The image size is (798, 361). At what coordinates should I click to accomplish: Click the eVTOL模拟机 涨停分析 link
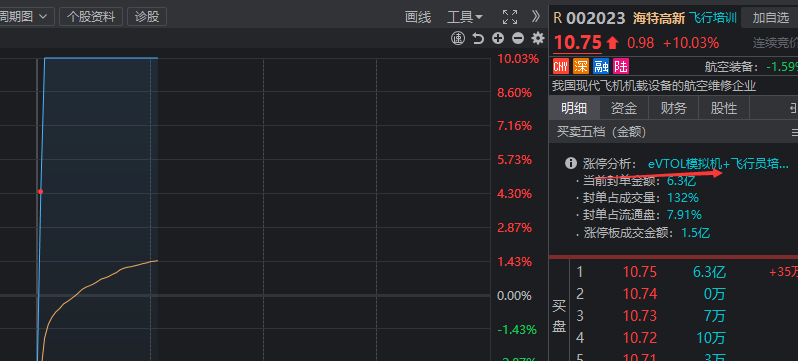[718, 164]
